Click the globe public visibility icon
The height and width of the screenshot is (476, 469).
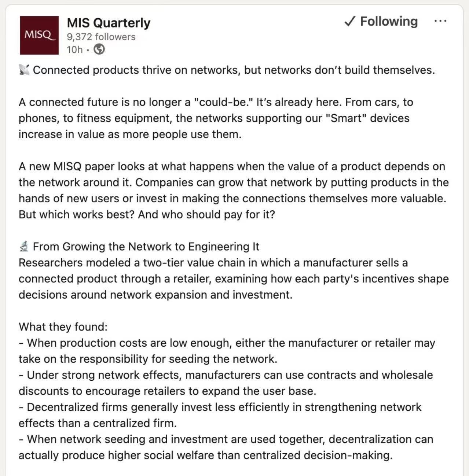99,49
